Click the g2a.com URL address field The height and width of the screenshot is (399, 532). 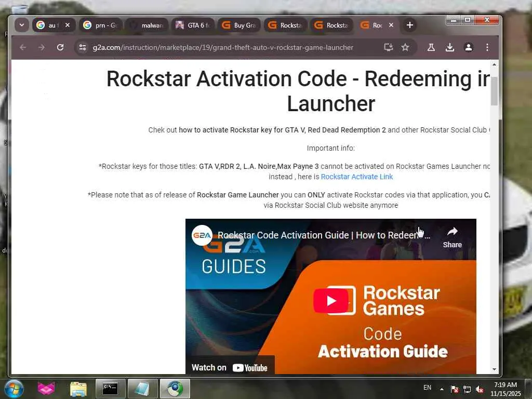(223, 47)
